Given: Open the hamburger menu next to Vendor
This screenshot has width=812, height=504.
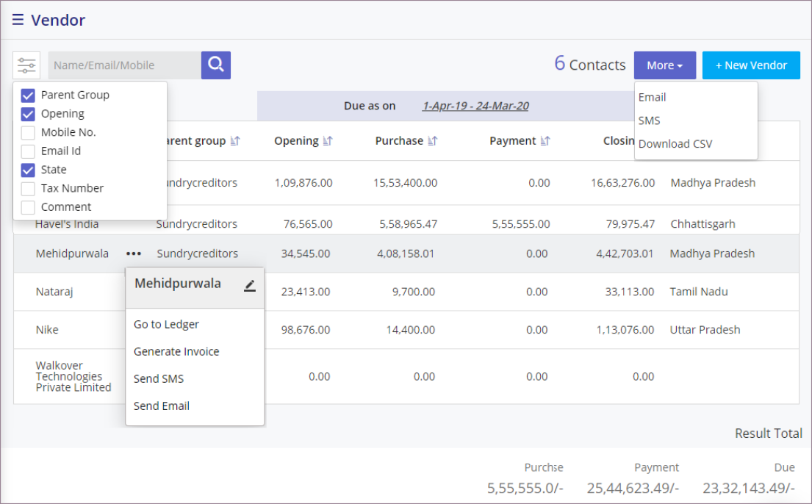Looking at the screenshot, I should click(x=18, y=20).
